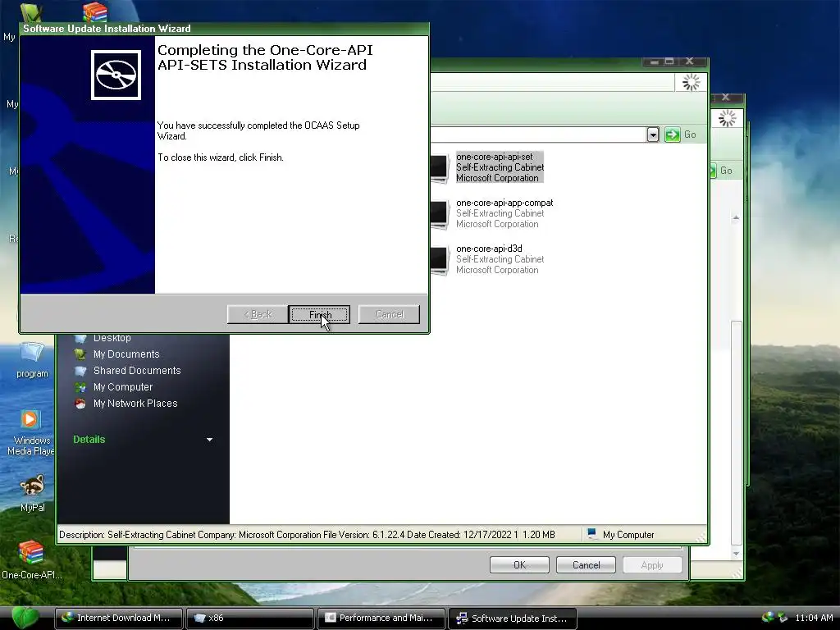This screenshot has height=630, width=840.
Task: Click the one-core-api-app-compat cabinet file icon
Action: [441, 214]
